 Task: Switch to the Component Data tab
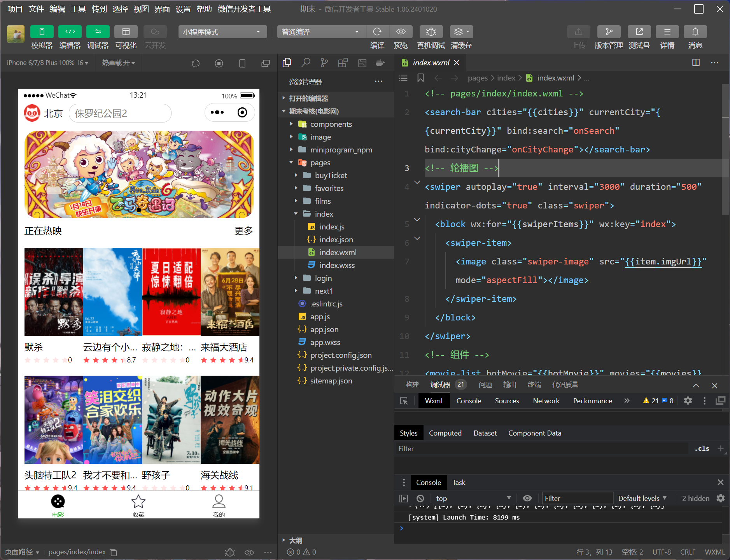pyautogui.click(x=535, y=433)
